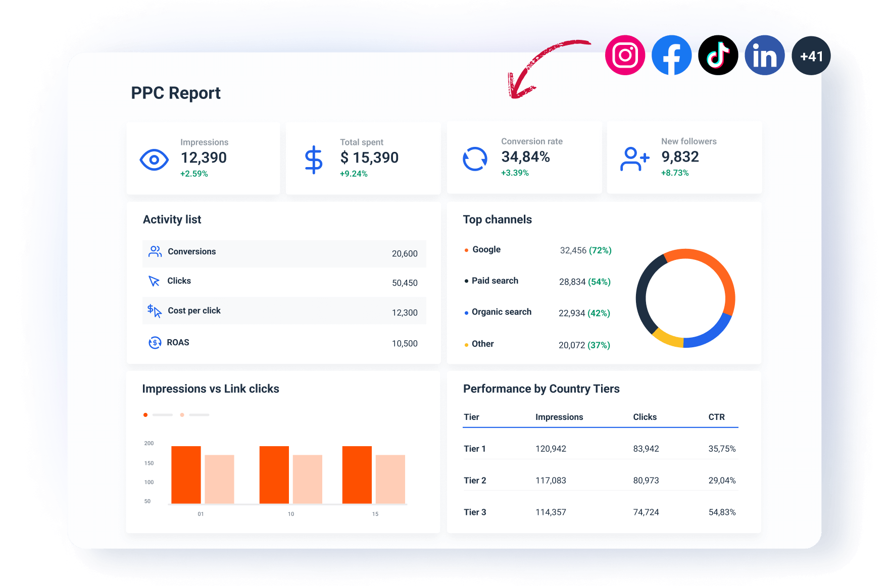Toggle the Impressions series legend dot
The image size is (889, 588).
point(145,414)
